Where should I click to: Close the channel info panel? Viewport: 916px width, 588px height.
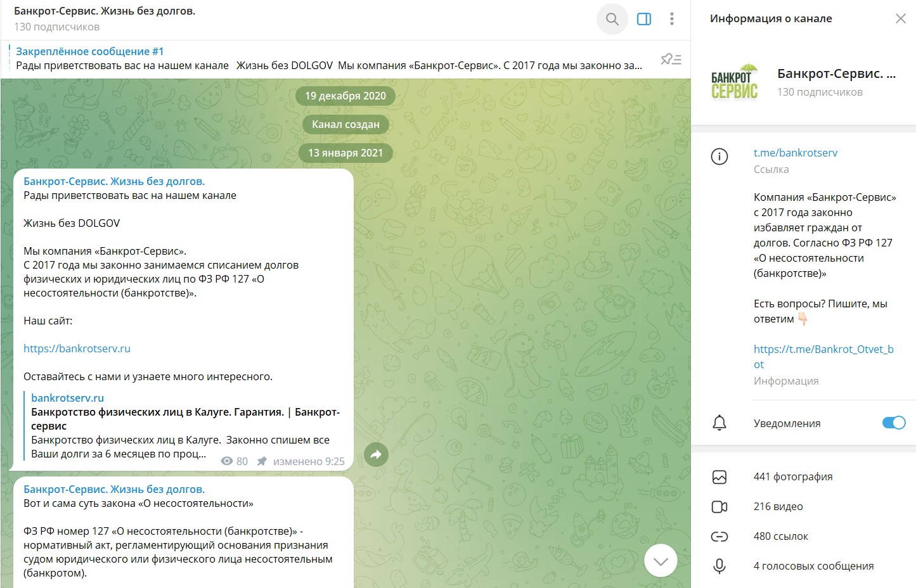coord(900,19)
